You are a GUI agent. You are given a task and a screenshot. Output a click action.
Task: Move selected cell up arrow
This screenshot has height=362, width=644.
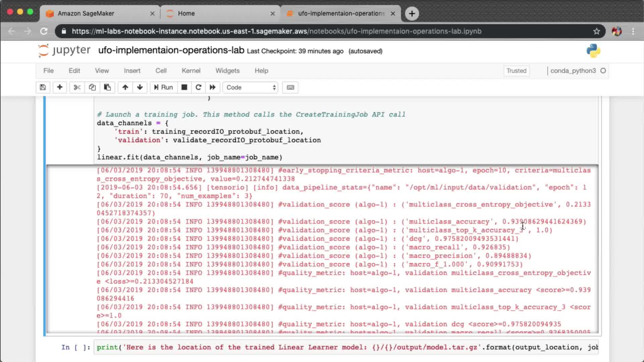click(125, 87)
